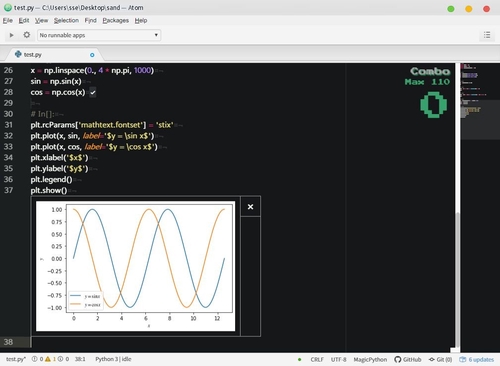This screenshot has height=366, width=500.
Task: Click Git (0) in status bar
Action: point(440,359)
